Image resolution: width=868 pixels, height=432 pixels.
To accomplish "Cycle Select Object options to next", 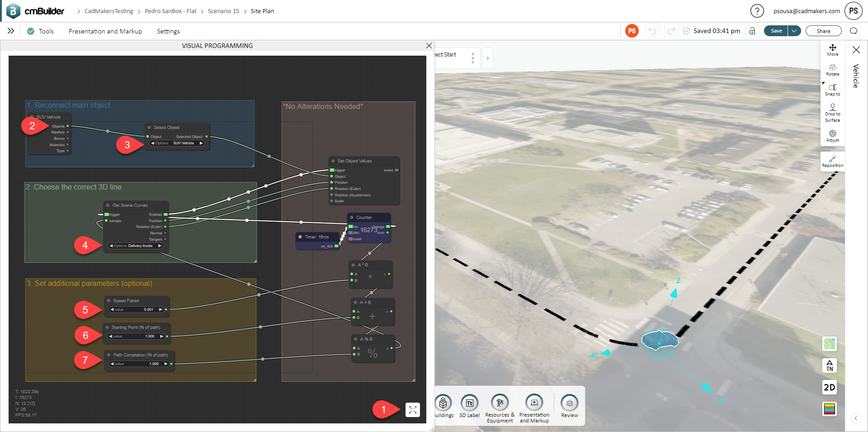I will click(x=201, y=143).
